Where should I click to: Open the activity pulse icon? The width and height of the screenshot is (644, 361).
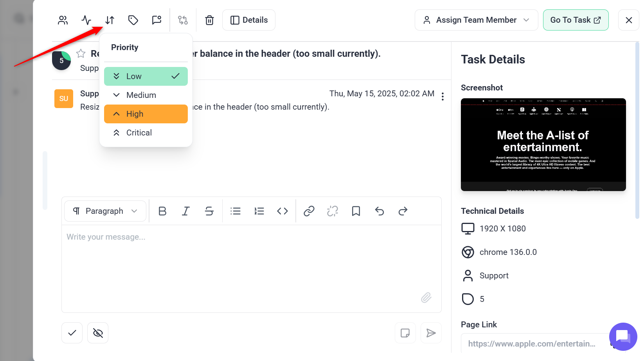[86, 20]
